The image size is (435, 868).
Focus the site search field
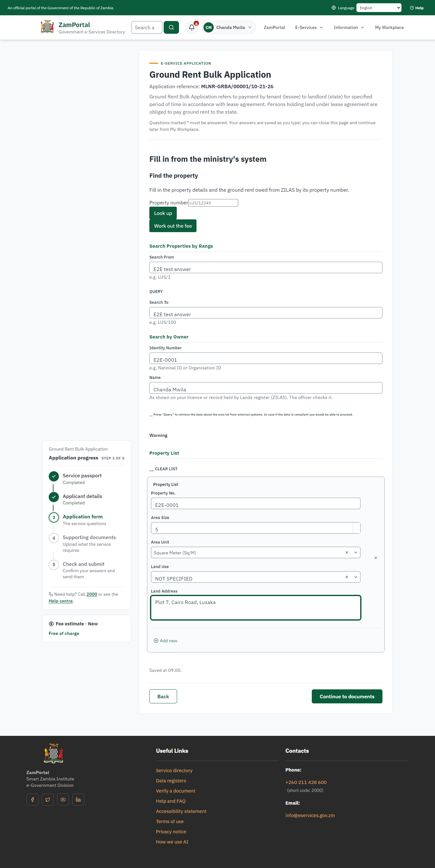click(x=146, y=27)
